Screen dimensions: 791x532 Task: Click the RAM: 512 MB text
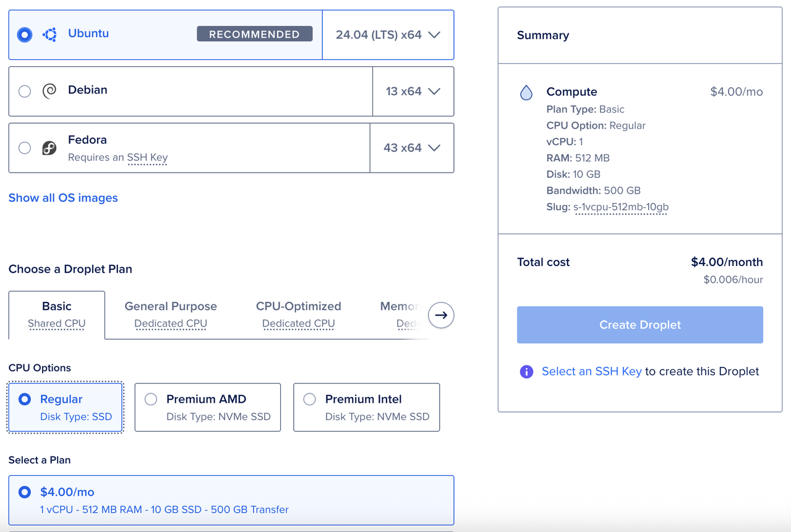pyautogui.click(x=578, y=158)
